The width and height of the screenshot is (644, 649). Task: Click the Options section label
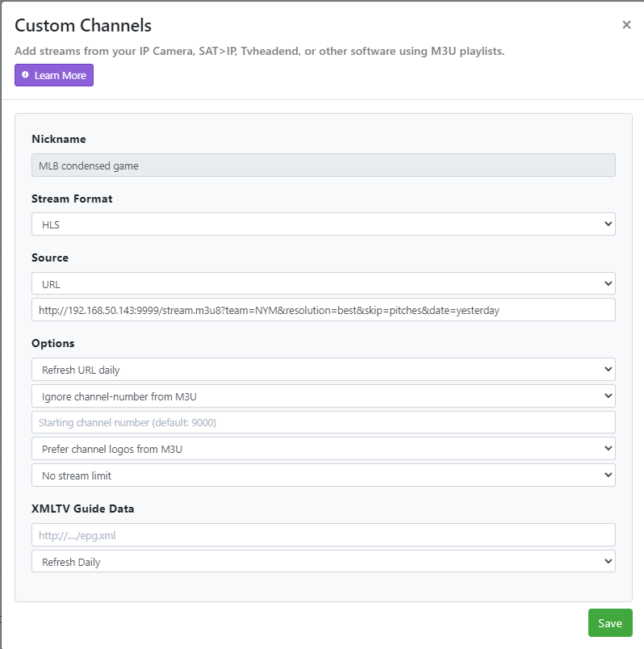click(52, 343)
